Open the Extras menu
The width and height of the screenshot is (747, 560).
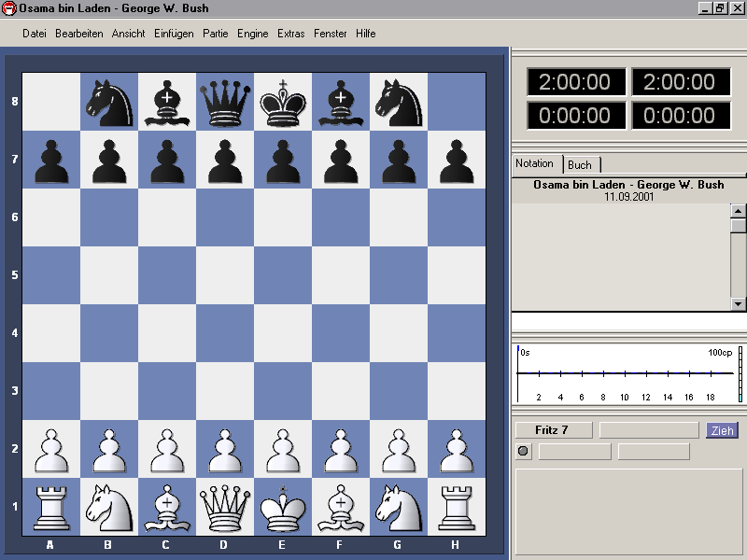coord(290,34)
